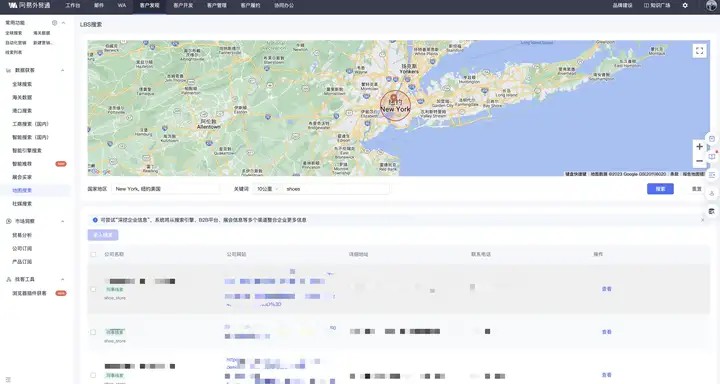Open 展会买家 in sidebar

[22, 177]
